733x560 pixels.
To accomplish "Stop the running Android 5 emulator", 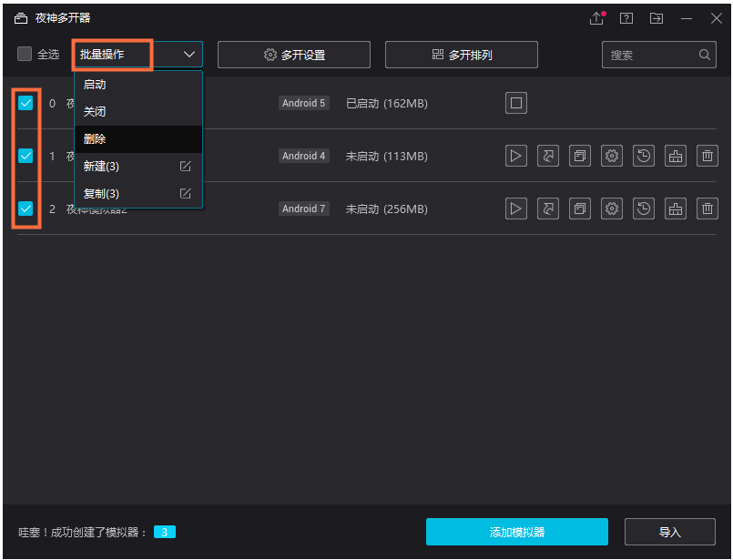I will click(x=516, y=103).
